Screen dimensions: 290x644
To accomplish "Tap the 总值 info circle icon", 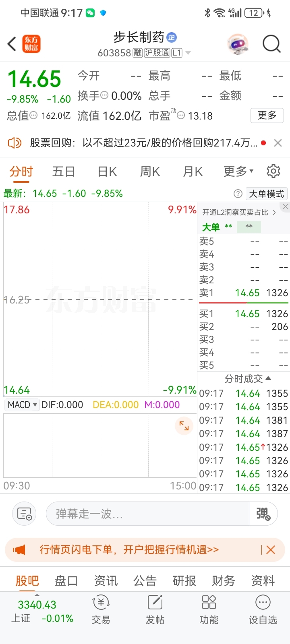I will coord(34,116).
